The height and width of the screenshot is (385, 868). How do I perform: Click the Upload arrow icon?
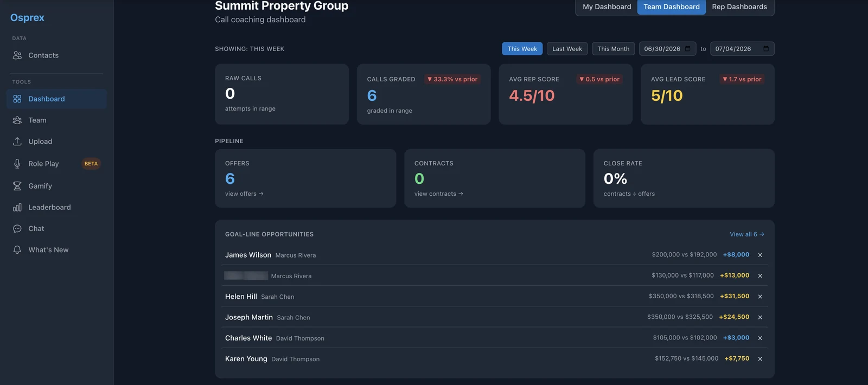tap(17, 142)
